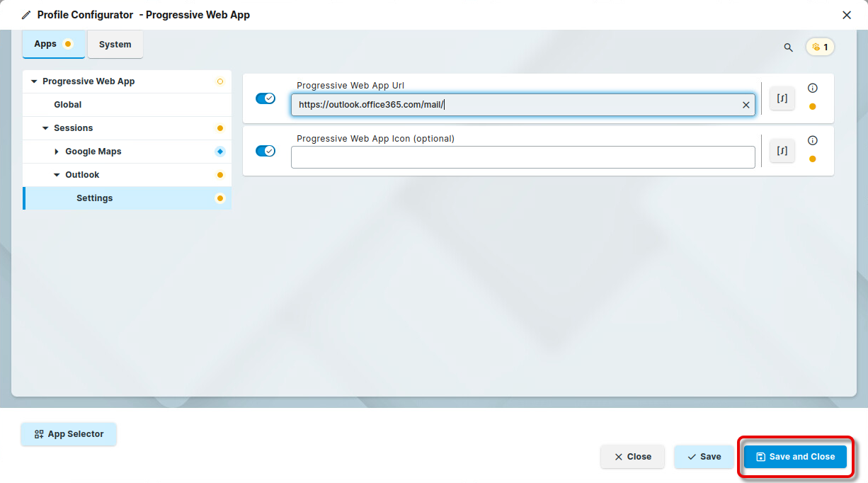Expand the Google Maps session
This screenshot has width=868, height=483.
[x=57, y=152]
